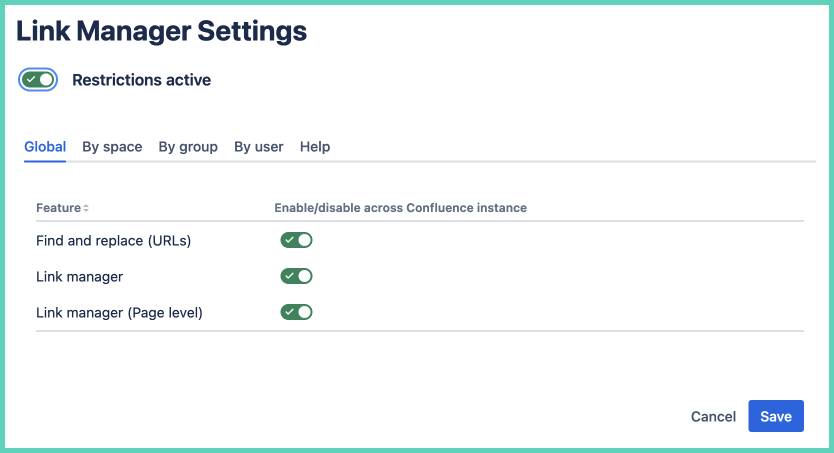Switch off Link manager (Page level) toggle
This screenshot has height=453, width=834.
[x=296, y=312]
